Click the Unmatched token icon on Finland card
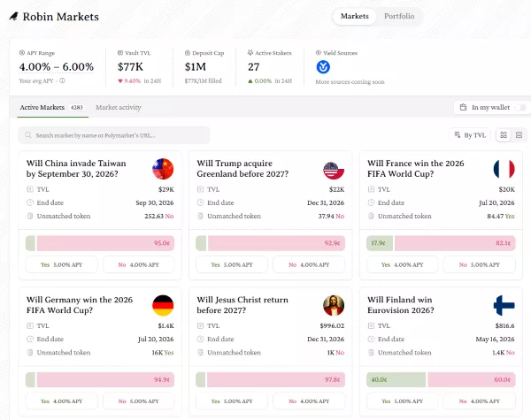The width and height of the screenshot is (531, 420). 371,352
